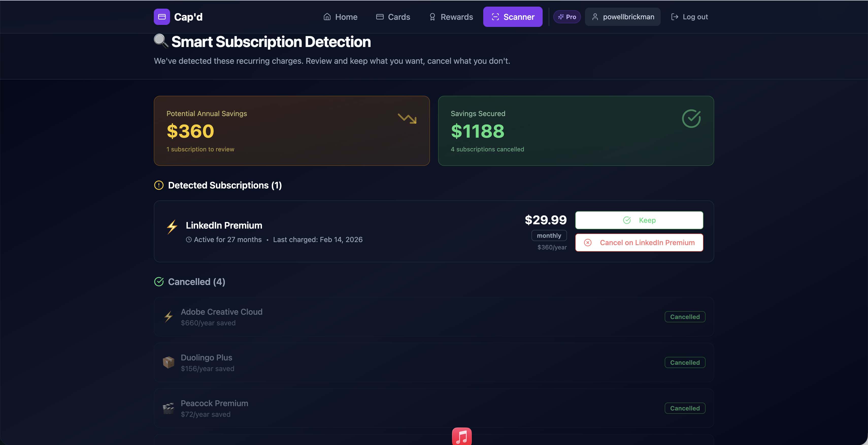Viewport: 868px width, 445px height.
Task: Click the Cap'd card logo icon
Action: pos(162,17)
